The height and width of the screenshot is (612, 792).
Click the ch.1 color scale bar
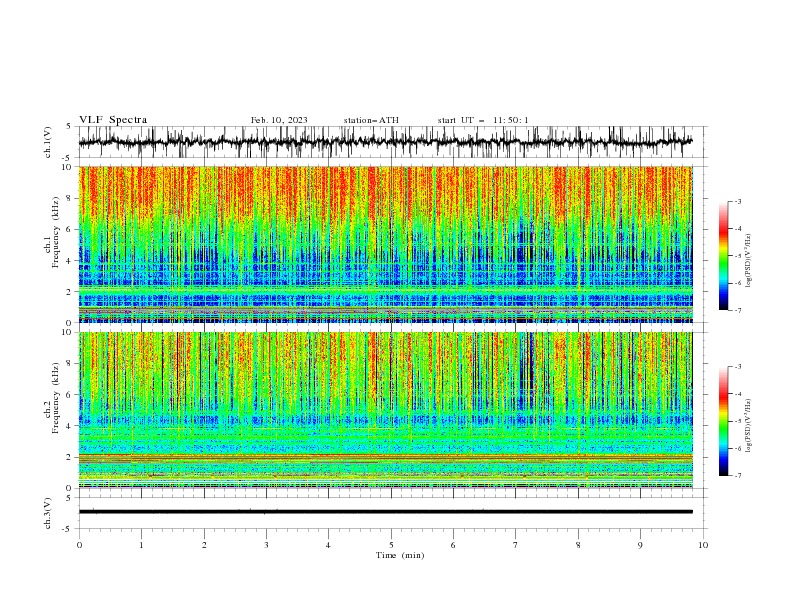coord(723,256)
